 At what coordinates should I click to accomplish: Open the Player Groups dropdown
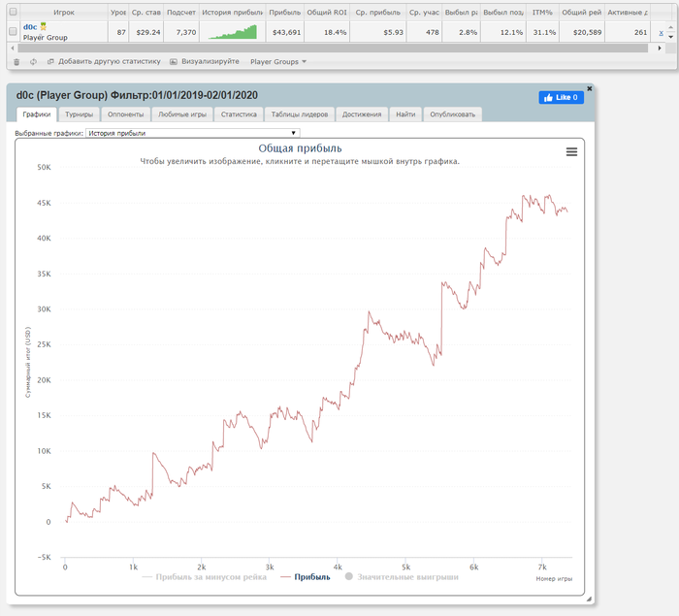278,62
